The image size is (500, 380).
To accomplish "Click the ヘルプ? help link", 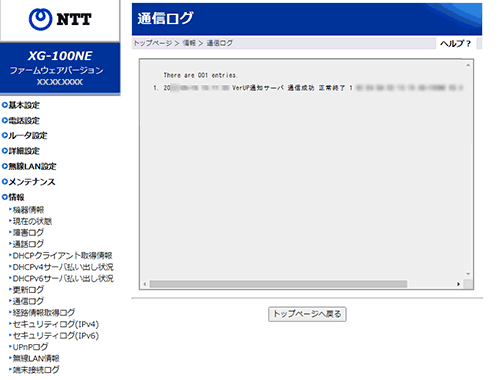I will (455, 43).
